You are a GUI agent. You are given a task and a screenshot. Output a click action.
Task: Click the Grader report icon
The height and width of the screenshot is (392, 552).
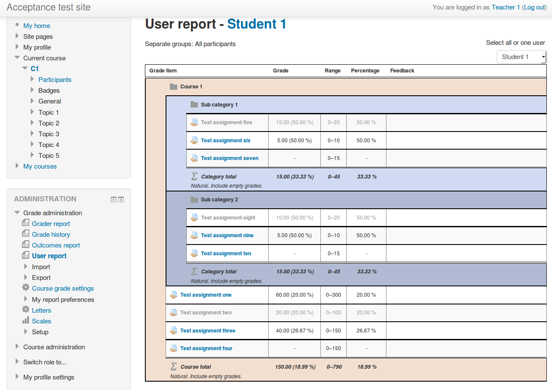26,223
